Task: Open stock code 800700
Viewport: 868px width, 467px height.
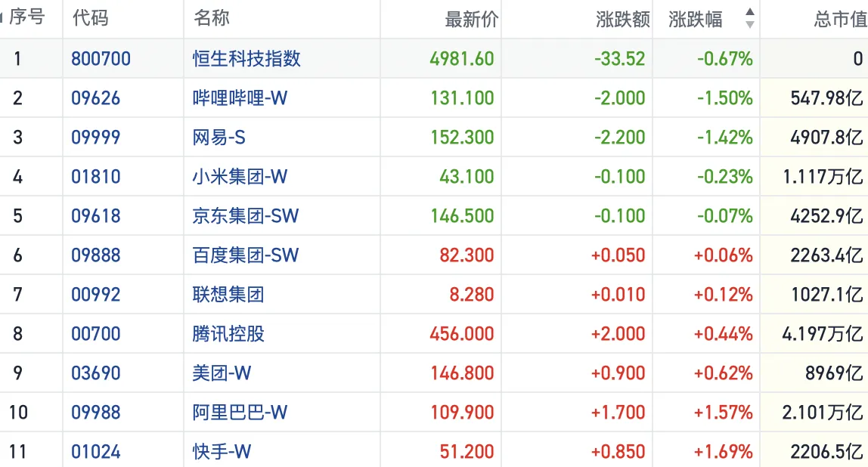Action: 101,59
